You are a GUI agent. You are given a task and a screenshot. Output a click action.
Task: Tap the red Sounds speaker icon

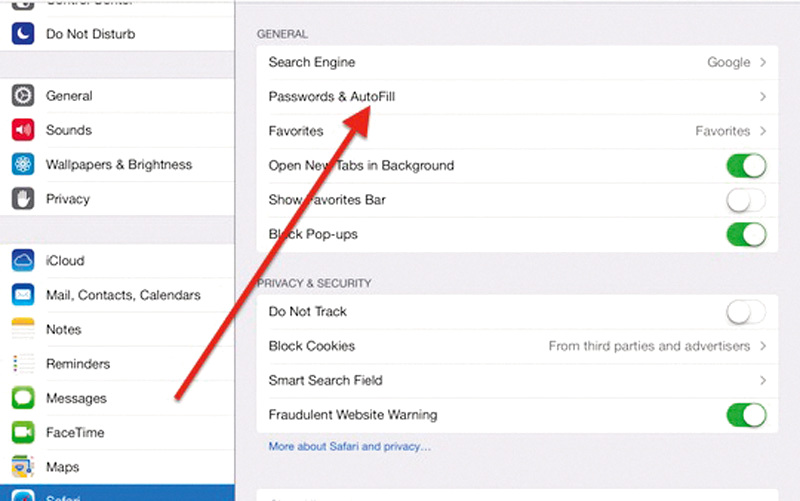(x=23, y=130)
